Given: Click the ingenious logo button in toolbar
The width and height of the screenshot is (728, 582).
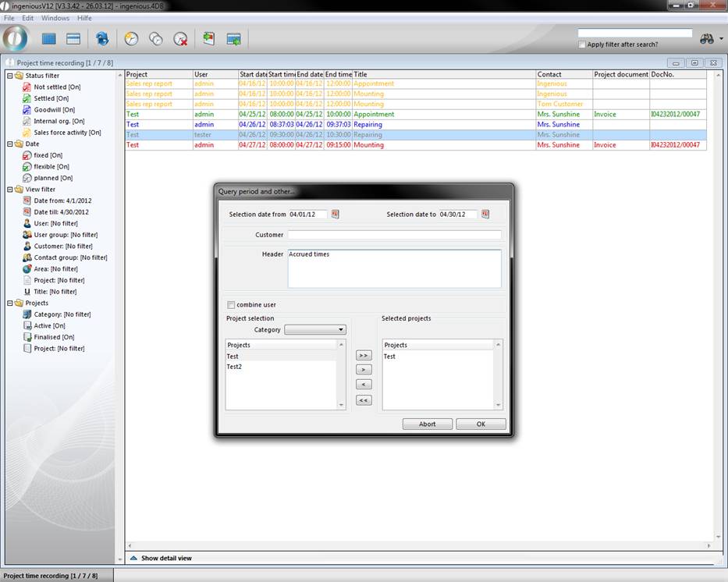Looking at the screenshot, I should [x=16, y=38].
